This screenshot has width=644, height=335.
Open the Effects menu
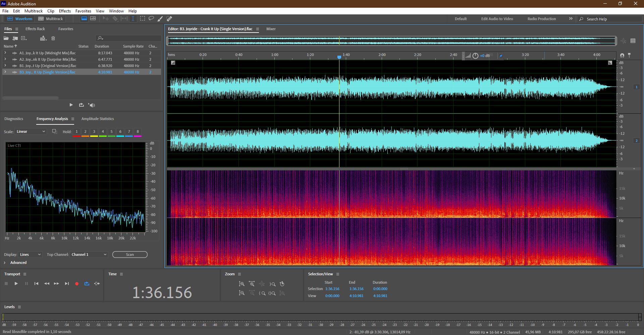(x=65, y=11)
